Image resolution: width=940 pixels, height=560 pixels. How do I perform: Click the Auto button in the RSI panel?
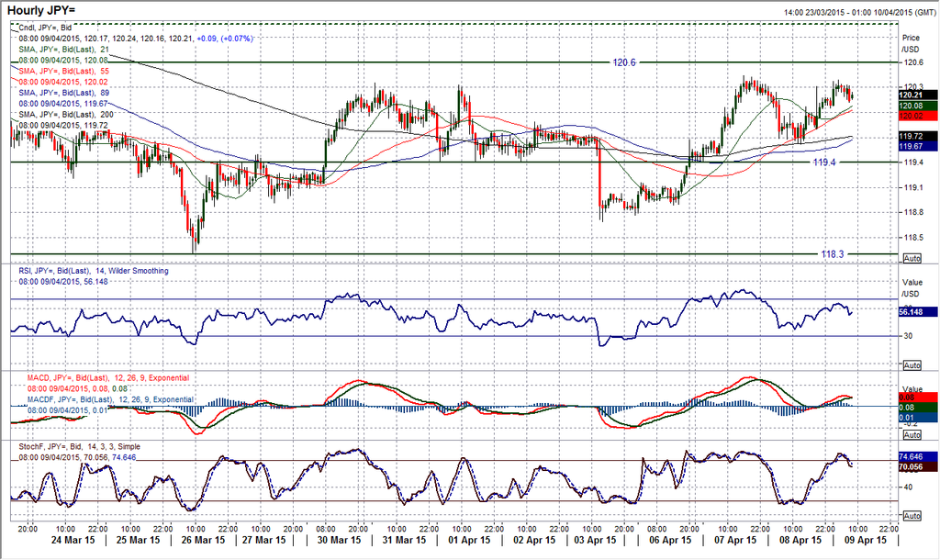[911, 365]
